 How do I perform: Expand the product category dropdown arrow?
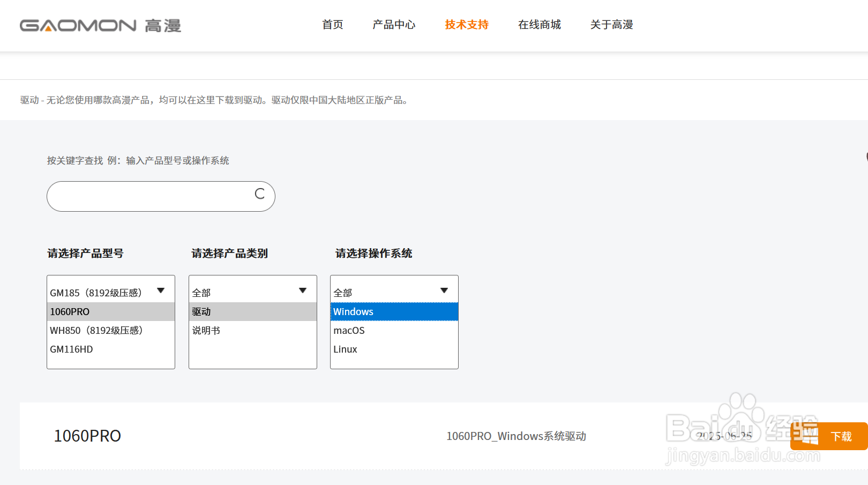[x=303, y=290]
